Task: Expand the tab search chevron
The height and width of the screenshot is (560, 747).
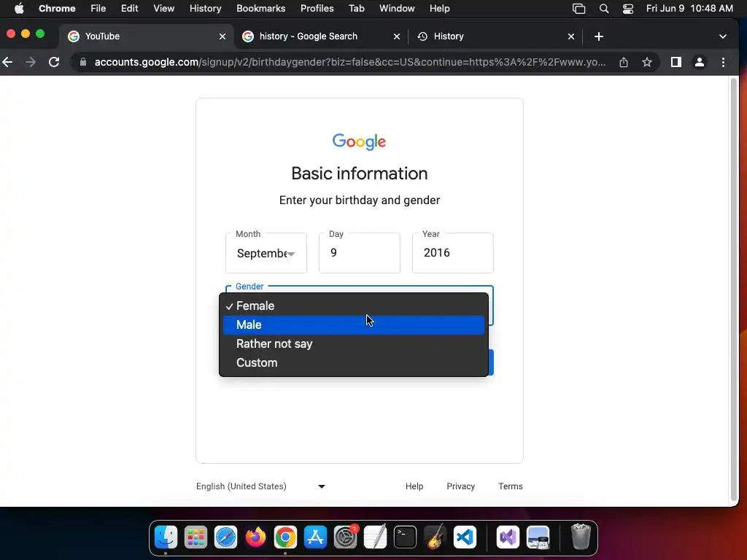Action: click(723, 36)
